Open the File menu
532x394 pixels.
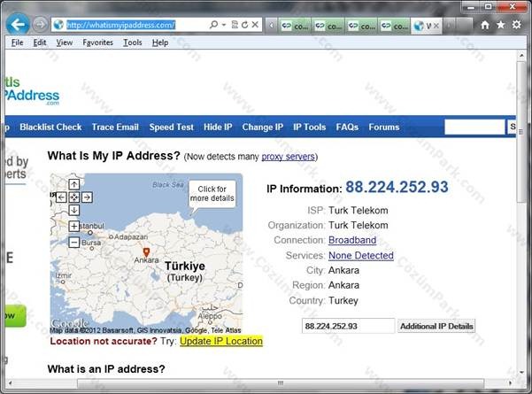coord(18,42)
